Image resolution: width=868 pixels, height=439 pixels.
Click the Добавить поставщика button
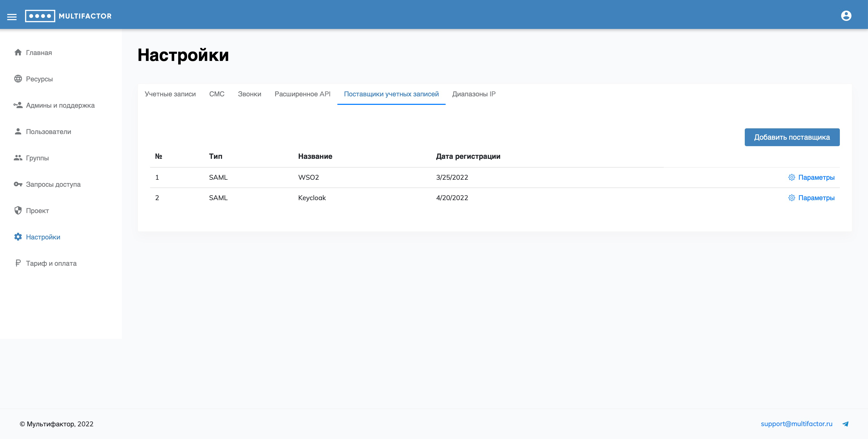pos(792,137)
